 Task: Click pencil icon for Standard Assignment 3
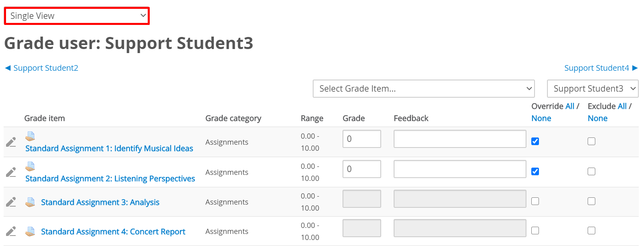coord(11,202)
